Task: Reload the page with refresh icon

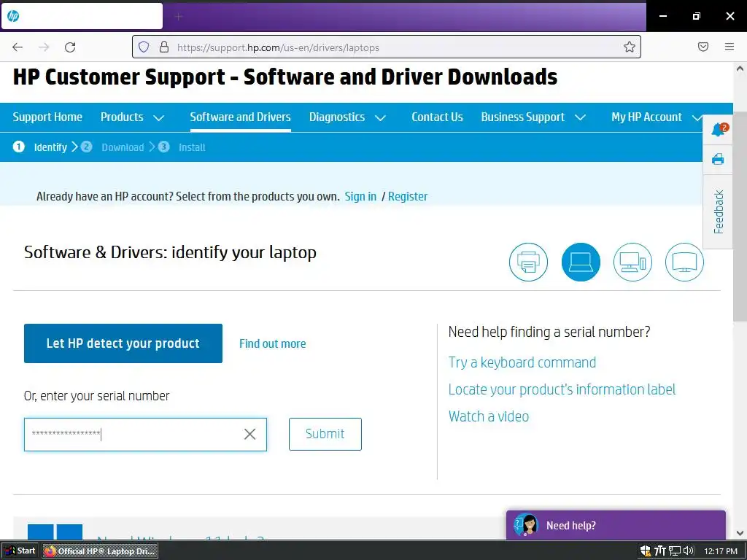Action: pos(70,47)
